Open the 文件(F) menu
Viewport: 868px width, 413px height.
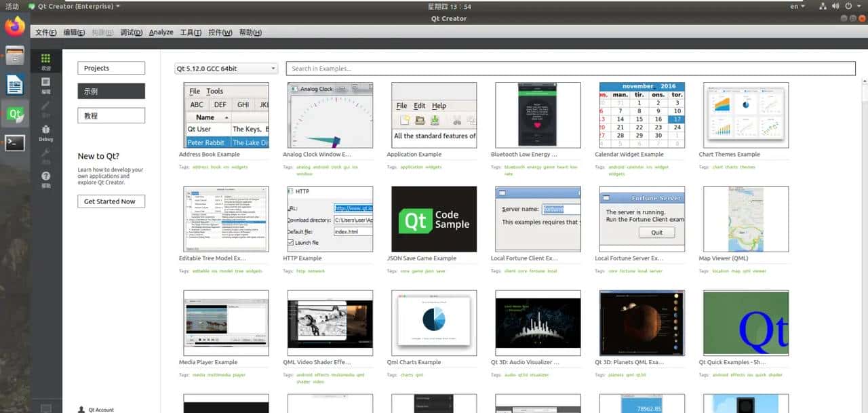(x=45, y=33)
